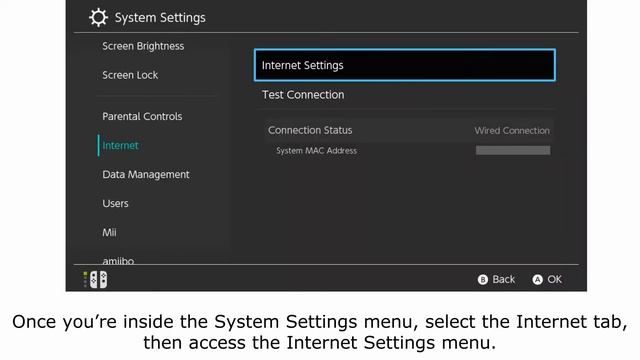Open Screen Brightness settings
This screenshot has height=360, width=640.
click(143, 47)
